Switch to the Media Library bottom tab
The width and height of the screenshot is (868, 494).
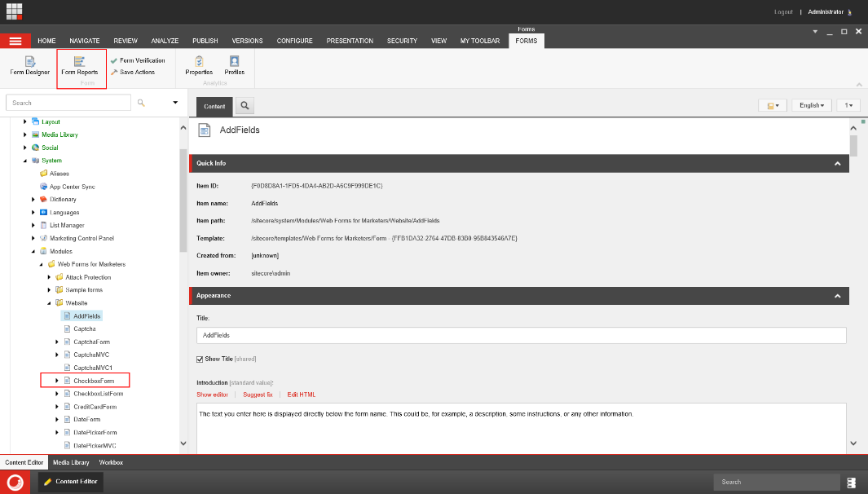(x=71, y=462)
